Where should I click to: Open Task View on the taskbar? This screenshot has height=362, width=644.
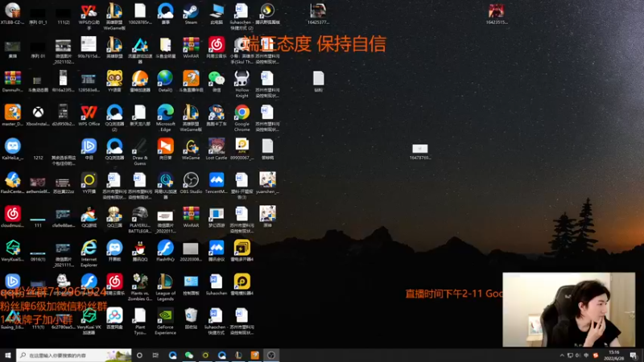pyautogui.click(x=155, y=355)
